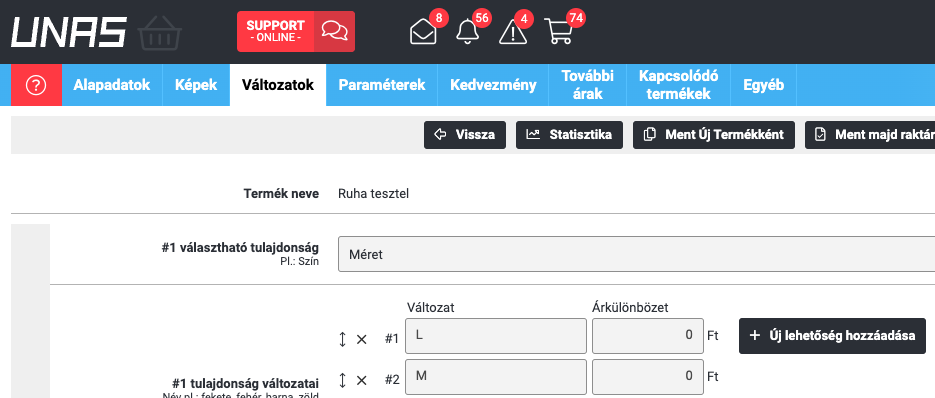Image resolution: width=935 pixels, height=398 pixels.
Task: Click product name text Ruha tesztel
Action: [373, 193]
